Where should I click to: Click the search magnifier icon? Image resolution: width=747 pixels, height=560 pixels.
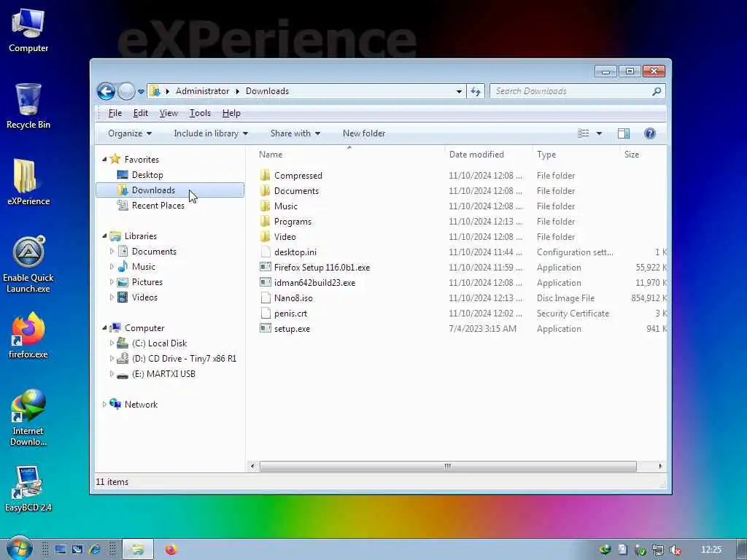pos(656,91)
